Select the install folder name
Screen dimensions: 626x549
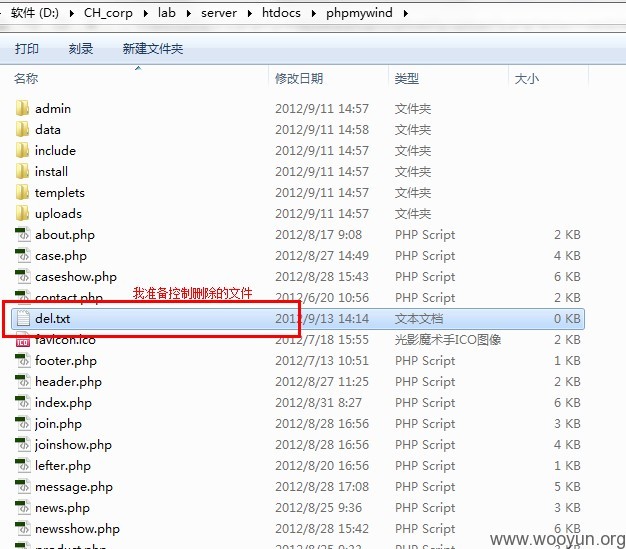coord(51,172)
